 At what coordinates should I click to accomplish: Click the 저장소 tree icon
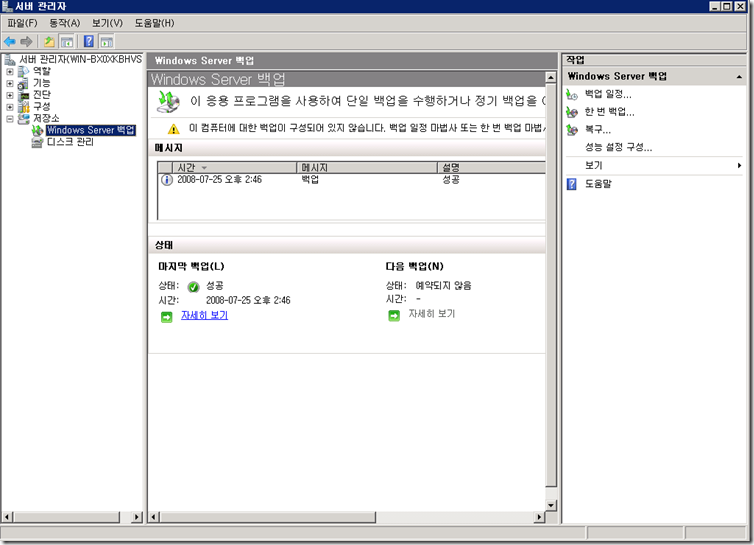24,118
